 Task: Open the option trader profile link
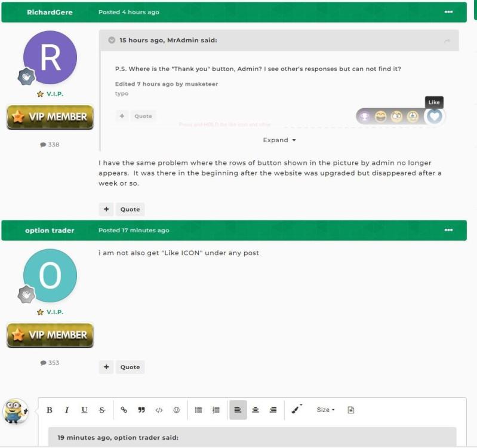[50, 231]
